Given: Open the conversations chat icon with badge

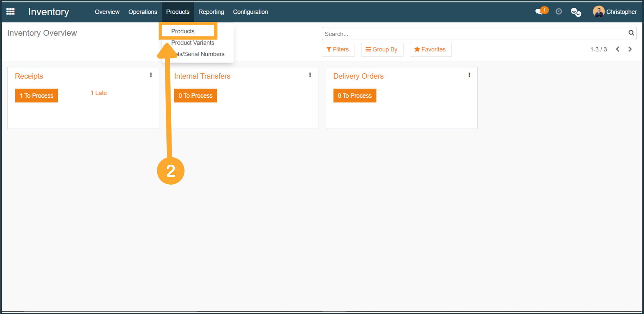Looking at the screenshot, I should (539, 12).
